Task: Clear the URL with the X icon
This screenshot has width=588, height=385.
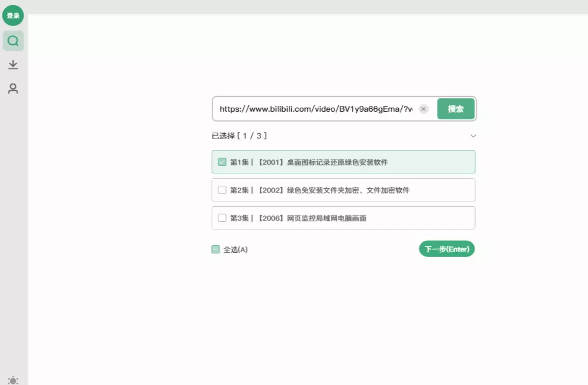Action: click(423, 109)
